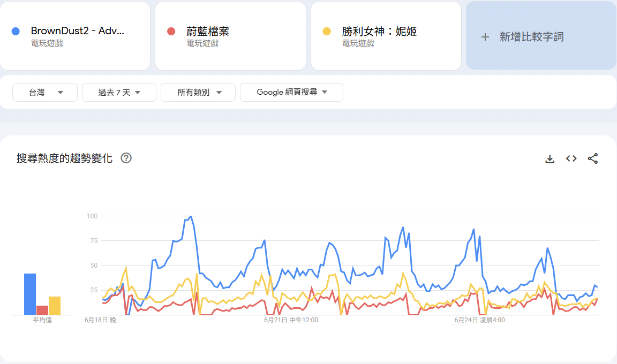
Task: Download the trend chart data as CSV
Action: point(550,159)
